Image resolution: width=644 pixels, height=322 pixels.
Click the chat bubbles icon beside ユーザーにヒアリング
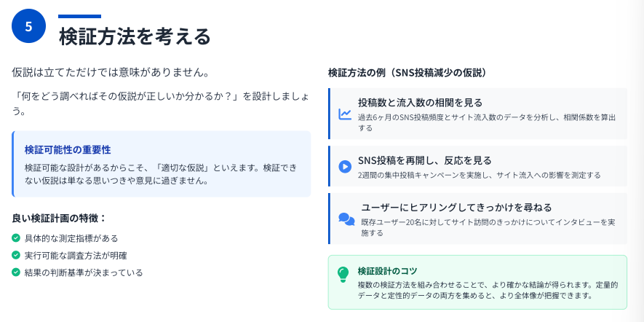click(x=346, y=219)
